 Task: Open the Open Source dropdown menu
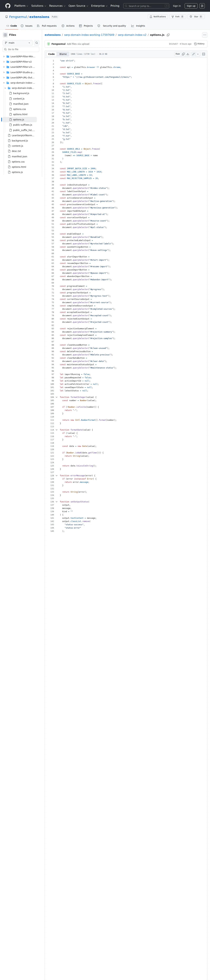79,6
